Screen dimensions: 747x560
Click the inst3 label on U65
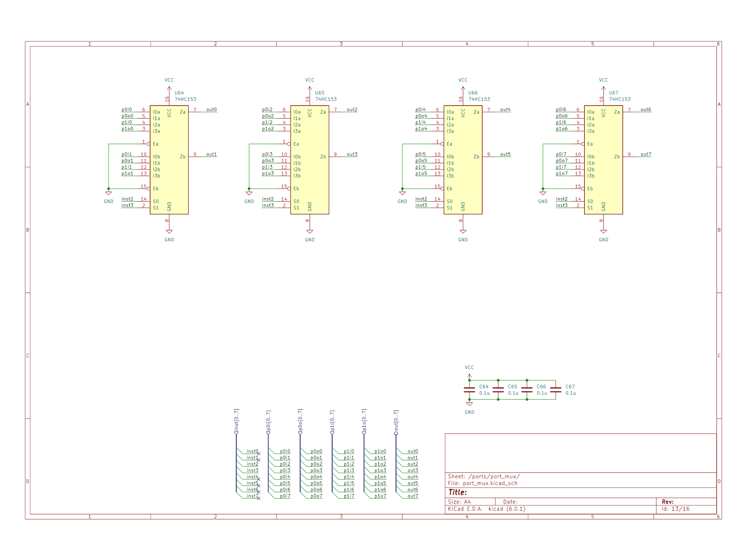[x=268, y=205]
